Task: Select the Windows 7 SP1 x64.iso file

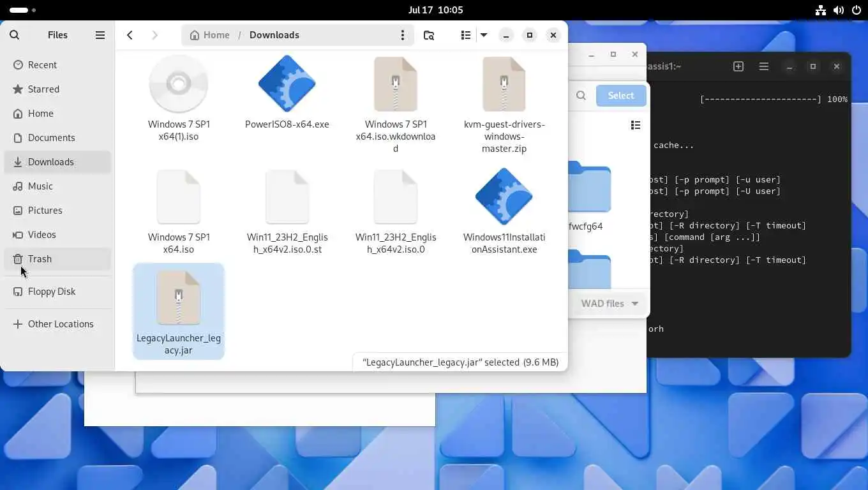Action: point(179,212)
